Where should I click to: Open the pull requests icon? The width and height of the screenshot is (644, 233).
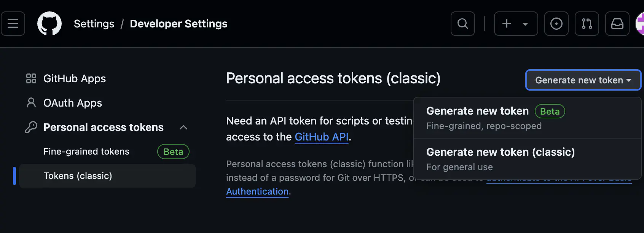(587, 23)
